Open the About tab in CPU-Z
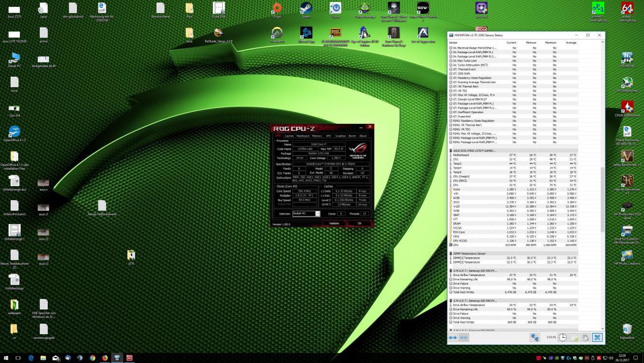The image size is (644, 363). (x=363, y=136)
